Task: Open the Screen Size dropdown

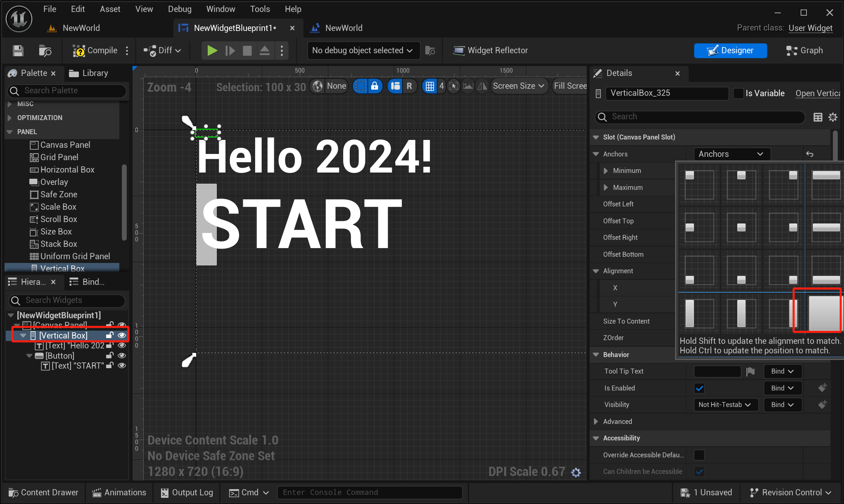Action: pos(519,86)
